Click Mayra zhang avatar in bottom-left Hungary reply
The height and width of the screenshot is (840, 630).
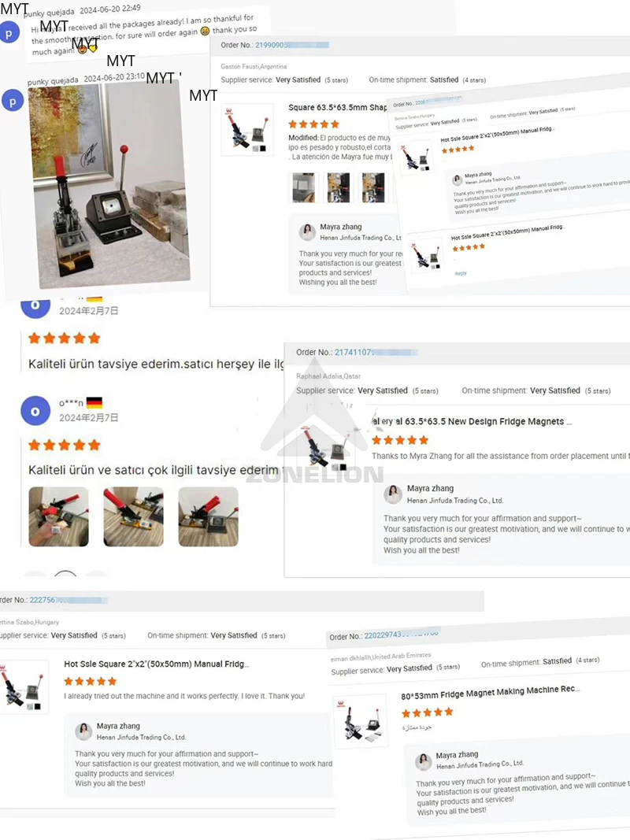(x=83, y=731)
